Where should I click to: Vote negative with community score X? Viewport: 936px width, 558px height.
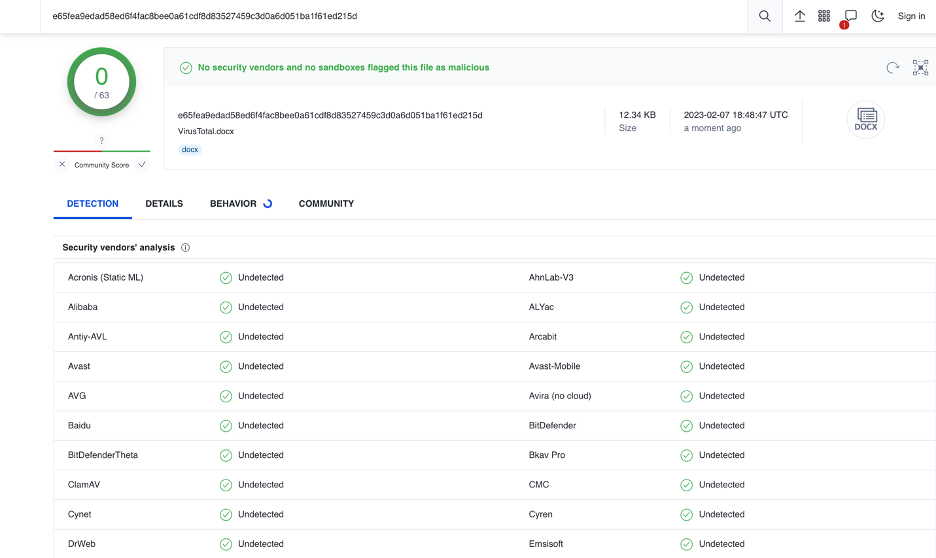pos(62,164)
